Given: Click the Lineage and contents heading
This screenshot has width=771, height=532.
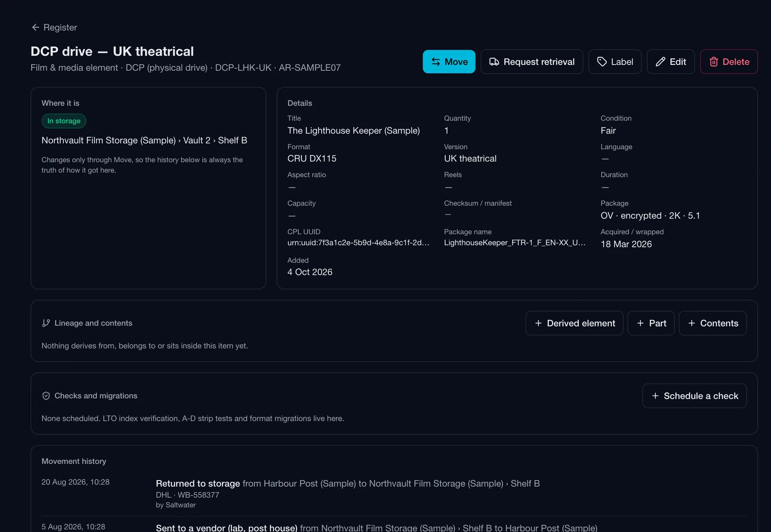Looking at the screenshot, I should (x=93, y=323).
